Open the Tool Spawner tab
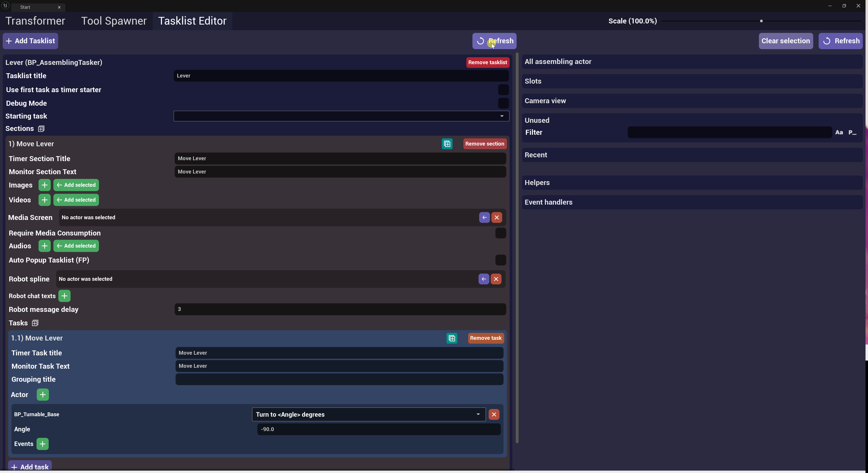 tap(114, 21)
